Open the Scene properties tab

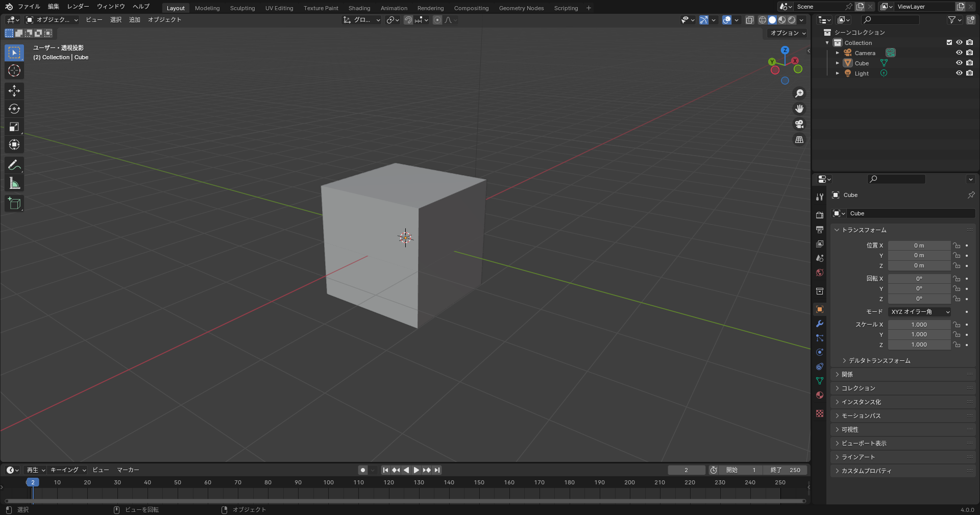820,258
